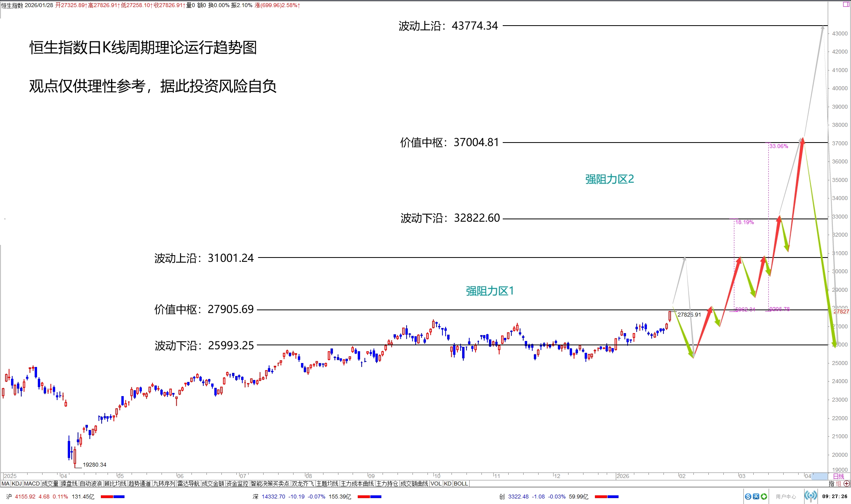Select the KDJ indicator tab
Viewport: 851px width, 504px height.
(17, 484)
